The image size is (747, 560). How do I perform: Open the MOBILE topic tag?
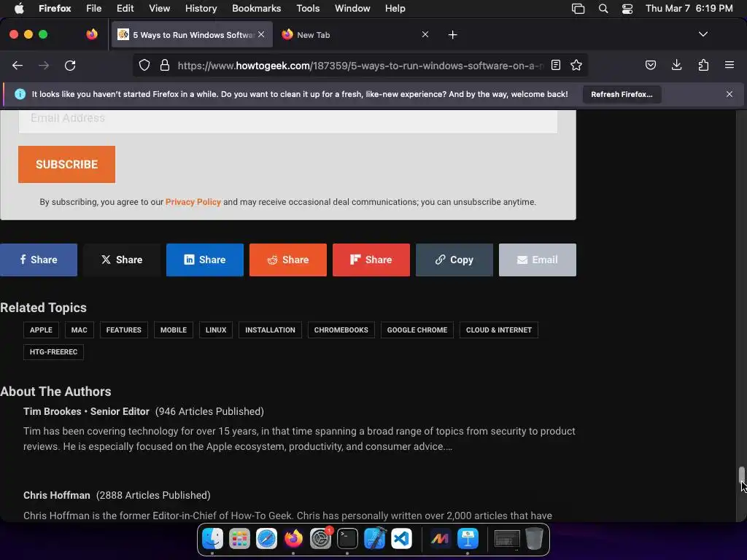coord(174,330)
